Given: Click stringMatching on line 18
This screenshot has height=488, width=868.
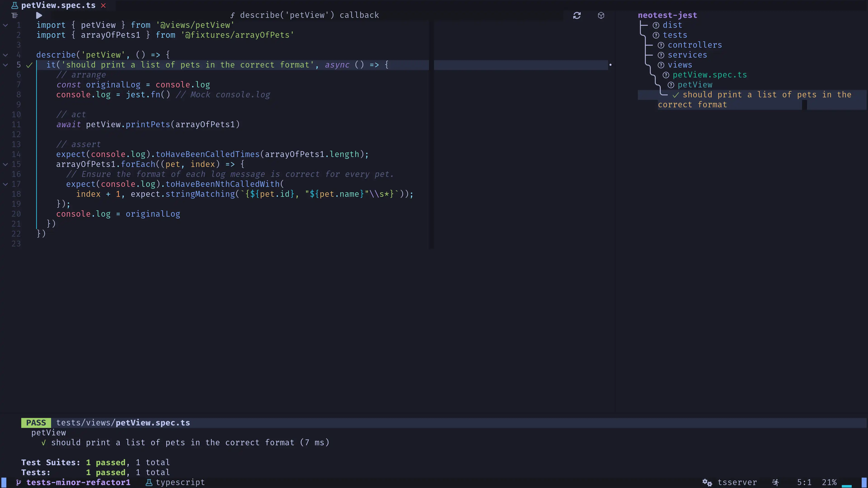Looking at the screenshot, I should coord(200,194).
